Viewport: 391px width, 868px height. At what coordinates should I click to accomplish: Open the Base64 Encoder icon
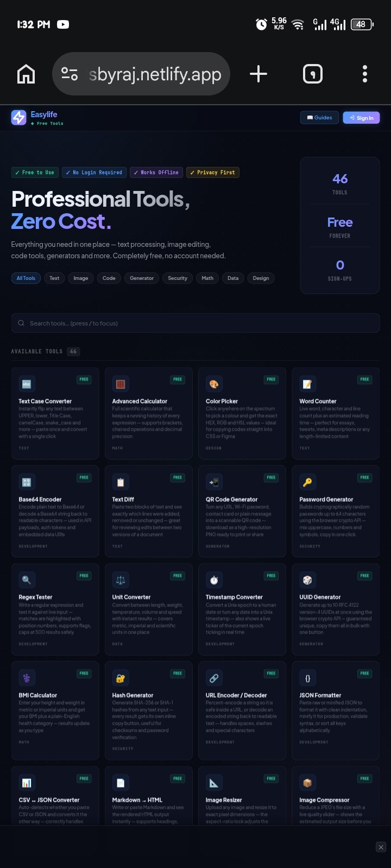27,482
